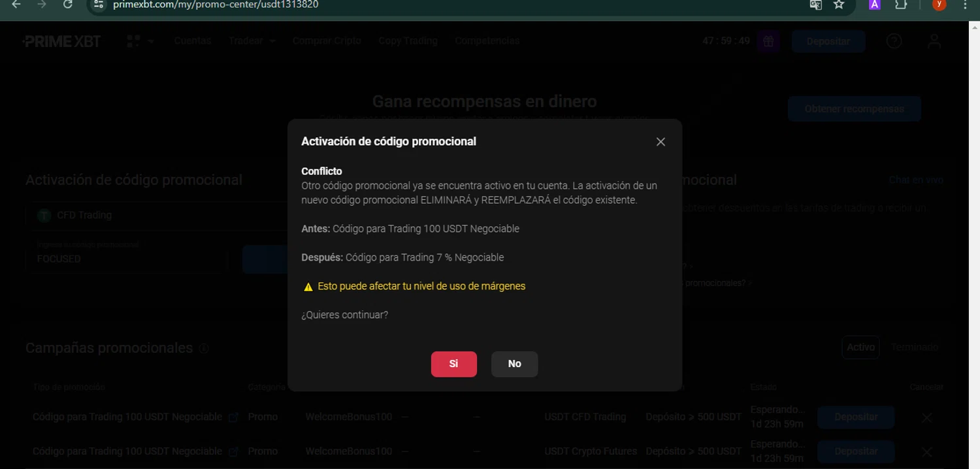Cancel the USDT Crypto Futures promo
Viewport: 980px width, 469px height.
click(x=926, y=451)
